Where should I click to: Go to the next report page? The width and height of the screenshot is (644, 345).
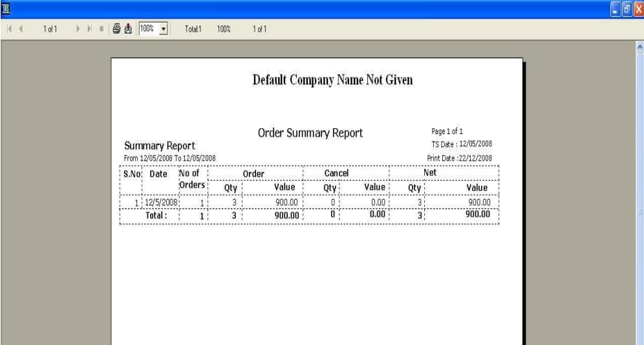79,29
